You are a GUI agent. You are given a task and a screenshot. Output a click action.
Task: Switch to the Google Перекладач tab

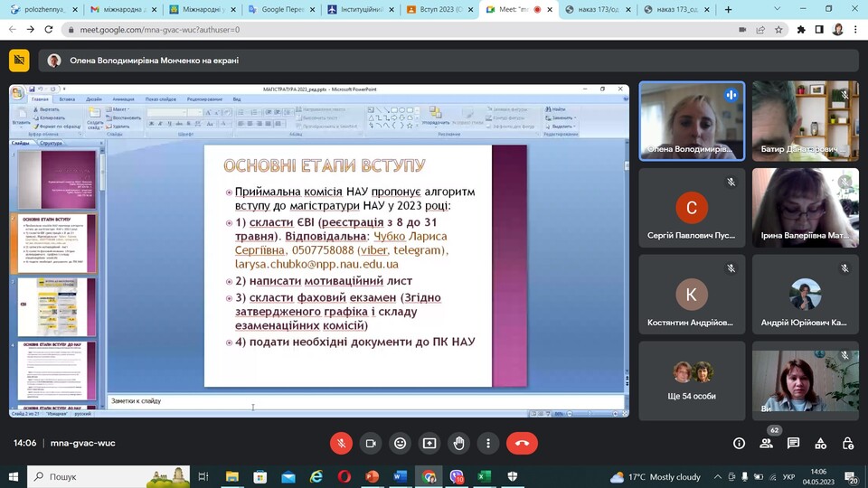283,9
